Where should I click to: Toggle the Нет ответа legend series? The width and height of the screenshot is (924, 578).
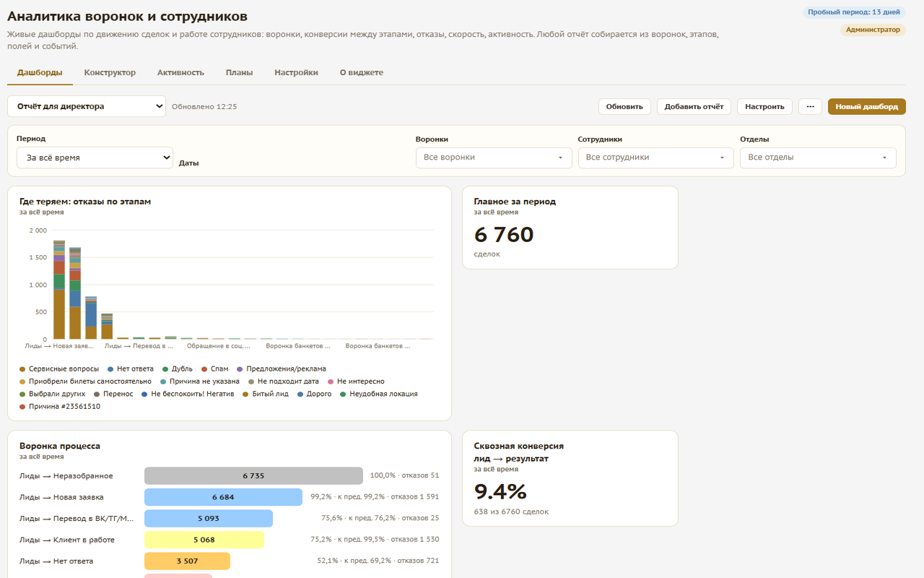pyautogui.click(x=131, y=368)
